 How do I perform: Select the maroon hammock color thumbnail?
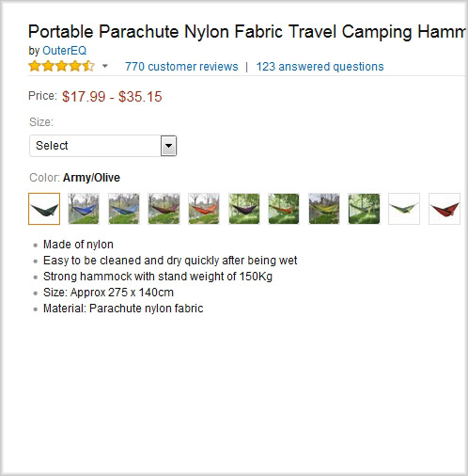pyautogui.click(x=164, y=209)
